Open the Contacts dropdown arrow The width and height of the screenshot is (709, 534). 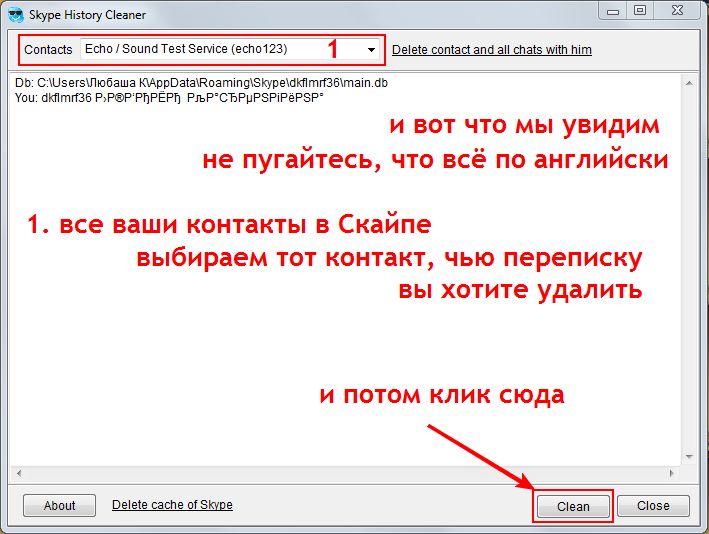pyautogui.click(x=371, y=50)
